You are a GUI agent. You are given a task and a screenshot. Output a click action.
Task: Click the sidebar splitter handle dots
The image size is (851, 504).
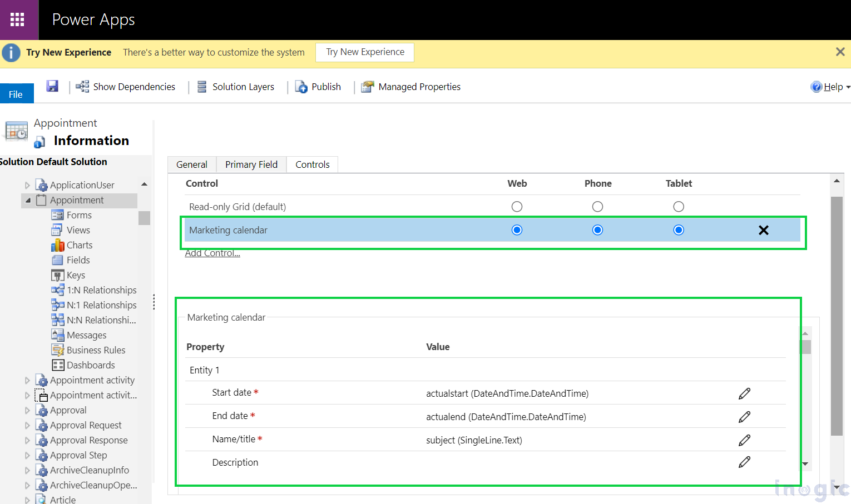point(154,302)
